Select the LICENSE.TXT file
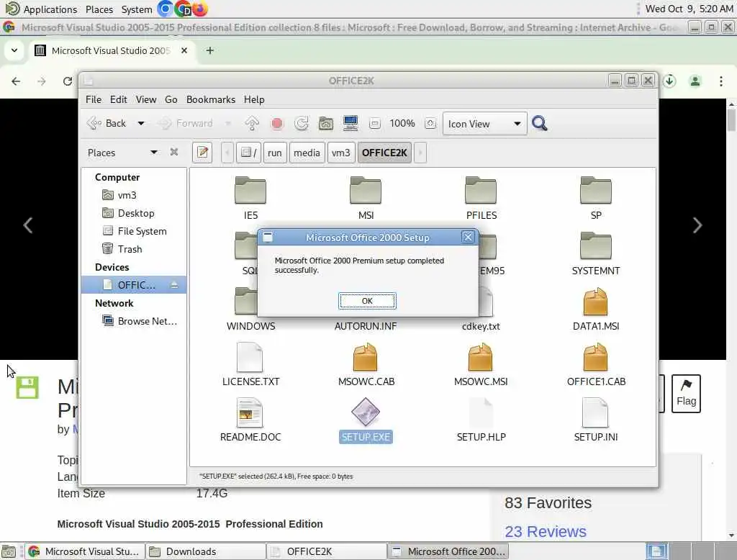Viewport: 737px width, 560px height. click(x=250, y=357)
